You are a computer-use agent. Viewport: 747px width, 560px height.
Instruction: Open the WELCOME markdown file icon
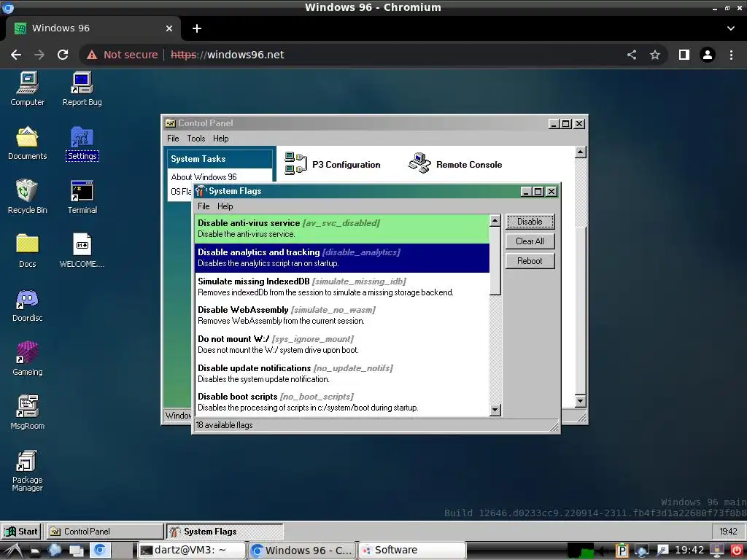[82, 251]
